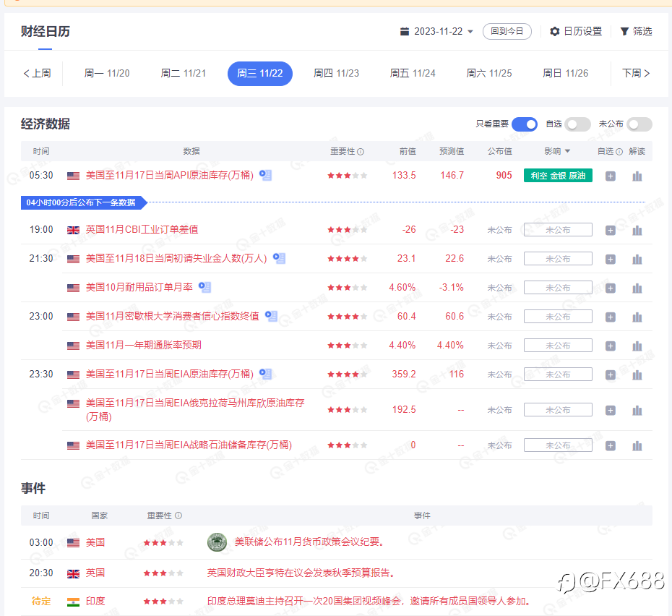
Task: Add initial jobless claims row to watchlist
Action: pos(611,259)
